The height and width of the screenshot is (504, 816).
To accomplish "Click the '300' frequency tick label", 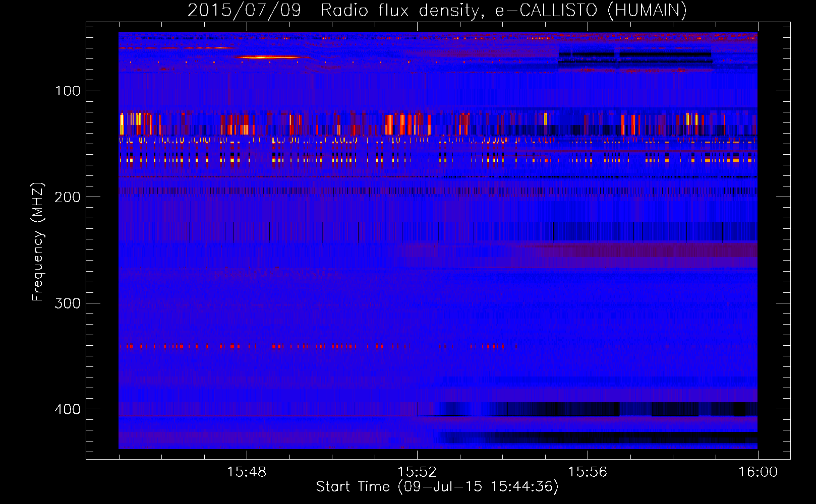I will click(x=68, y=303).
